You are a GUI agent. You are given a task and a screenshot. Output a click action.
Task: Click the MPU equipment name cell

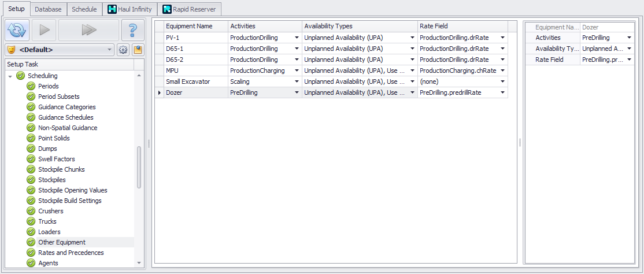coord(195,71)
